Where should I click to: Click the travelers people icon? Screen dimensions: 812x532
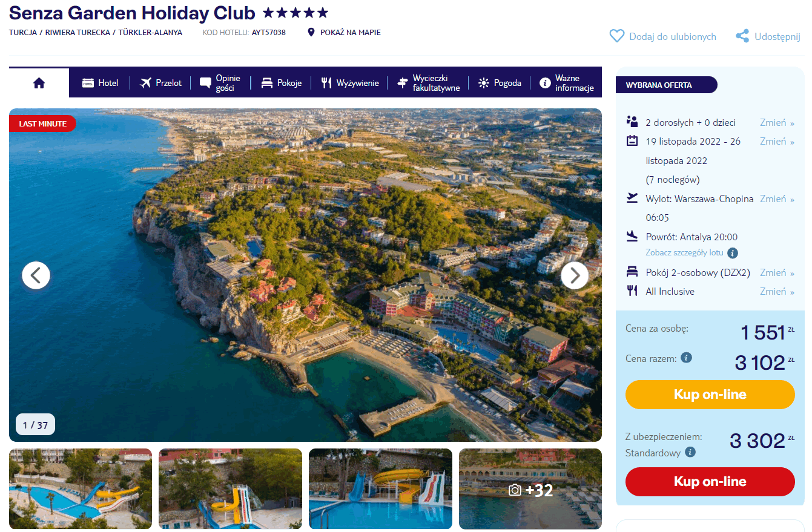coord(632,122)
